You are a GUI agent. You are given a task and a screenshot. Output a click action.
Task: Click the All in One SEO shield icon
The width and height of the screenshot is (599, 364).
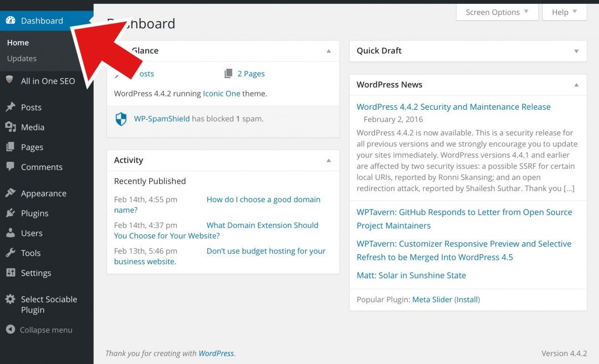tap(9, 80)
